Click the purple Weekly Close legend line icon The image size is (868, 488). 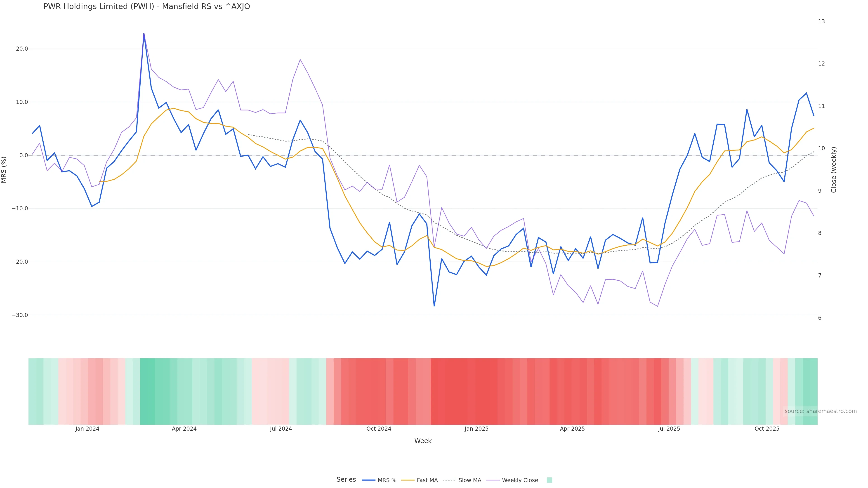(x=493, y=480)
